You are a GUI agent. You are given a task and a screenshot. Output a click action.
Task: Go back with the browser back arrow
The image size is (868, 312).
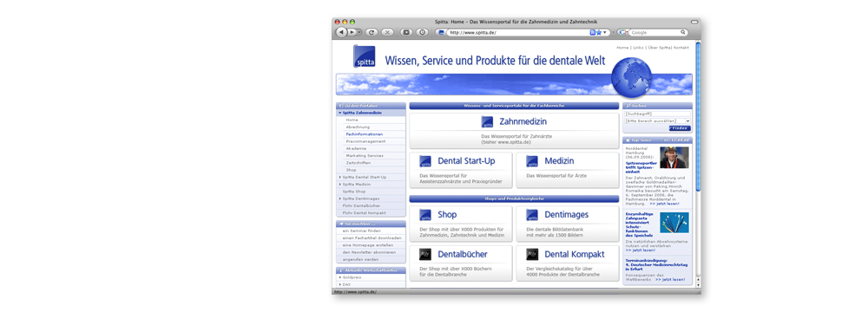341,33
